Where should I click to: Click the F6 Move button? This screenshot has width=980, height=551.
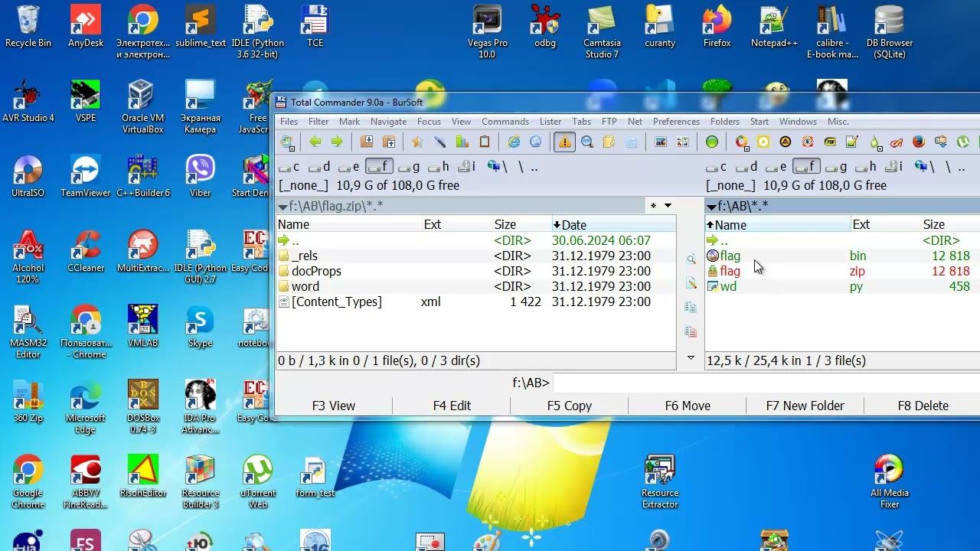[688, 406]
